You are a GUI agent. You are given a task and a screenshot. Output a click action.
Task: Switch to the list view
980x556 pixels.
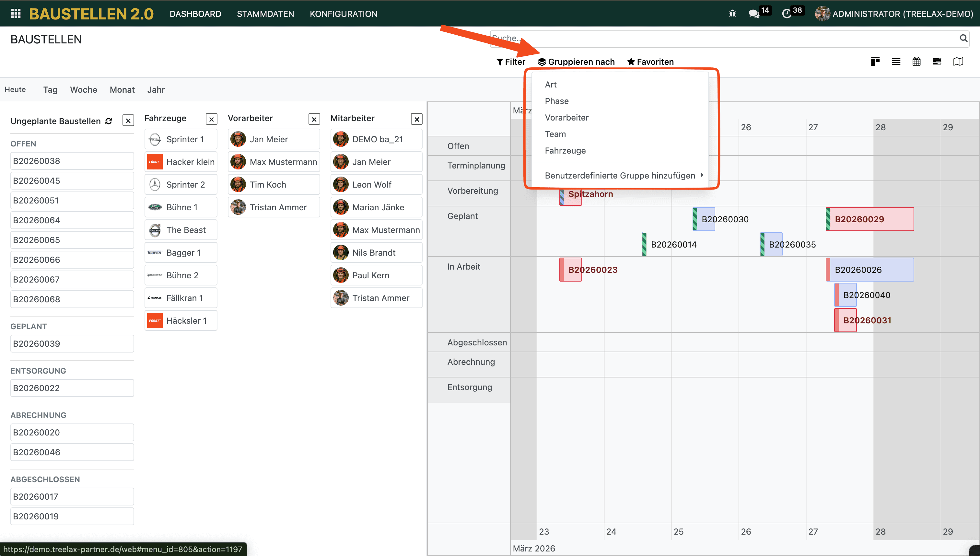[896, 62]
